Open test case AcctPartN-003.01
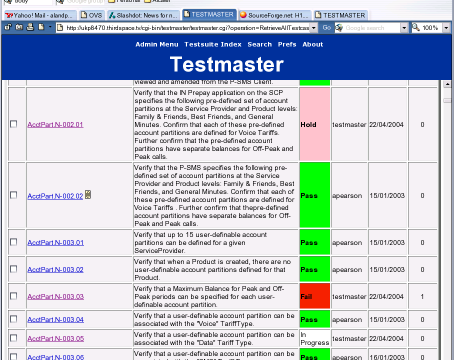This screenshot has height=360, width=454. point(56,243)
